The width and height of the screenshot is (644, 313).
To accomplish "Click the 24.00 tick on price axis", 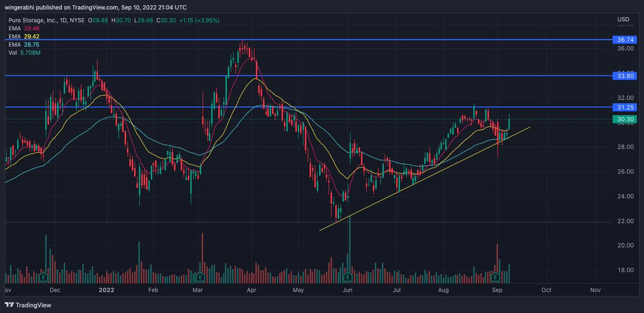I will pos(626,196).
